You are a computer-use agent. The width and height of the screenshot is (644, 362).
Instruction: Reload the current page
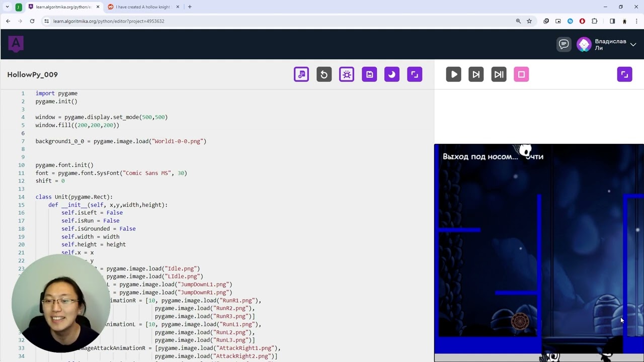pos(32,21)
